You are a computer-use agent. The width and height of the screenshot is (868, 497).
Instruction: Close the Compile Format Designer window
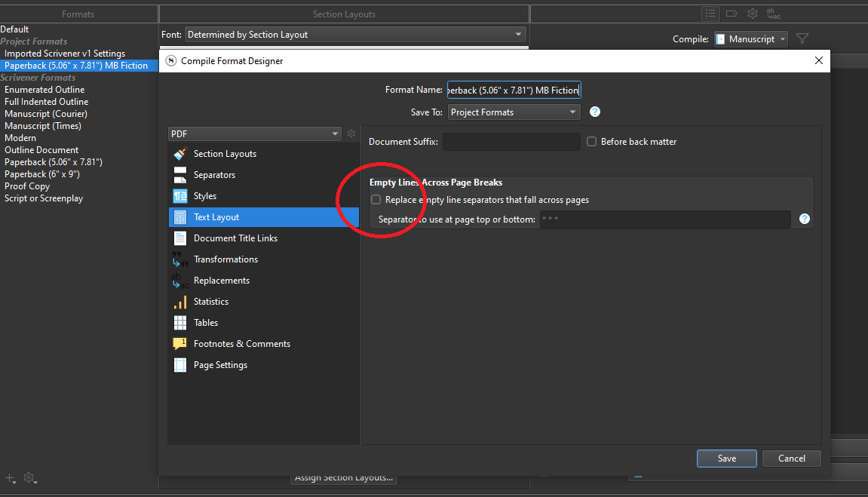[x=819, y=60]
